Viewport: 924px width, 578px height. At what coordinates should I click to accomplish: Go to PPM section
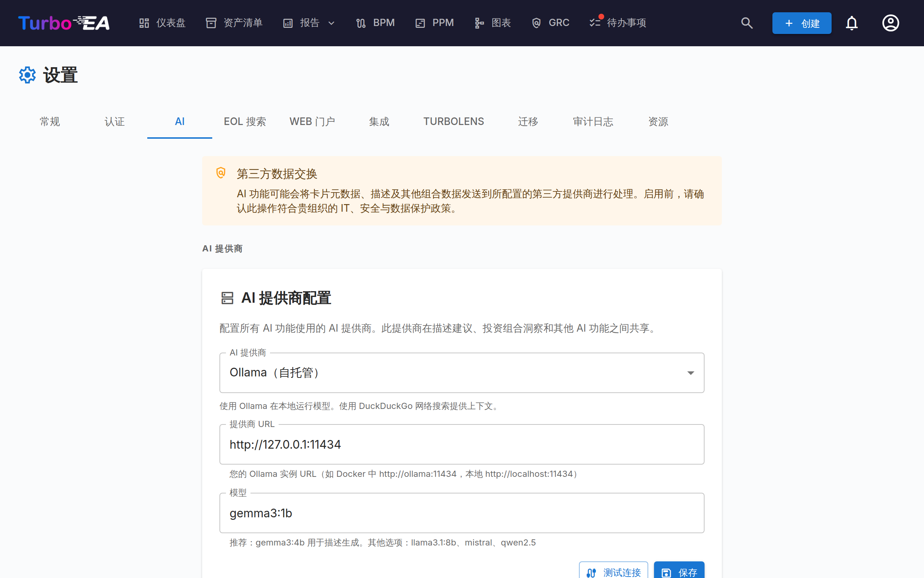coord(435,23)
